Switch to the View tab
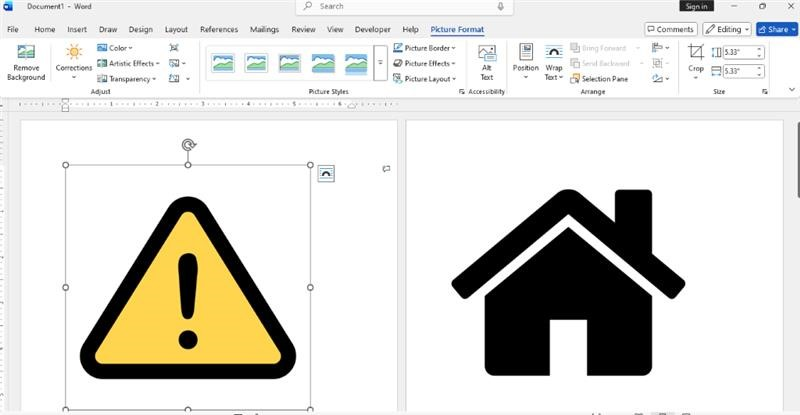 coord(335,30)
